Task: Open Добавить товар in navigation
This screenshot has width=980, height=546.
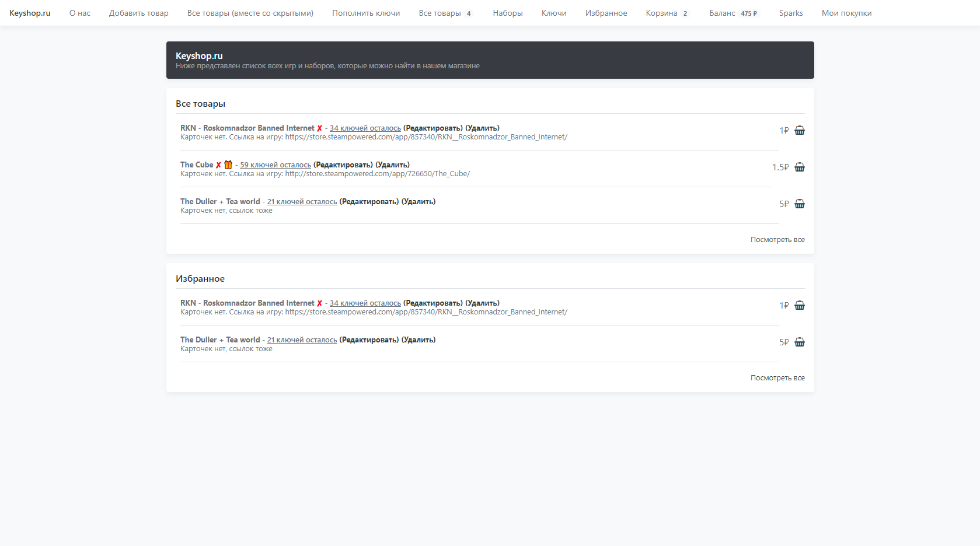Action: 138,13
